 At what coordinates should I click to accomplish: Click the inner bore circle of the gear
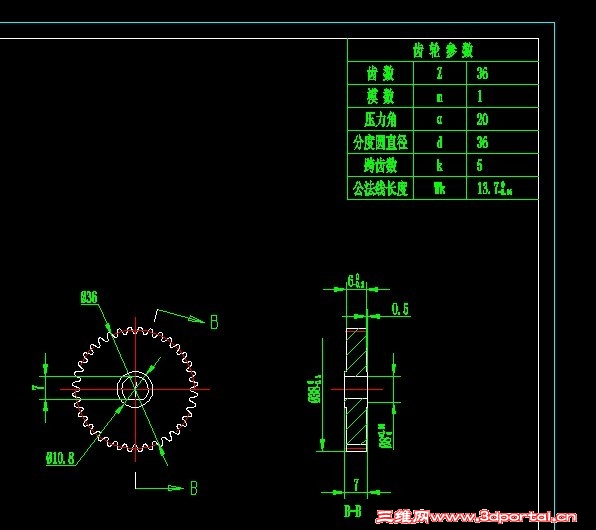point(135,389)
